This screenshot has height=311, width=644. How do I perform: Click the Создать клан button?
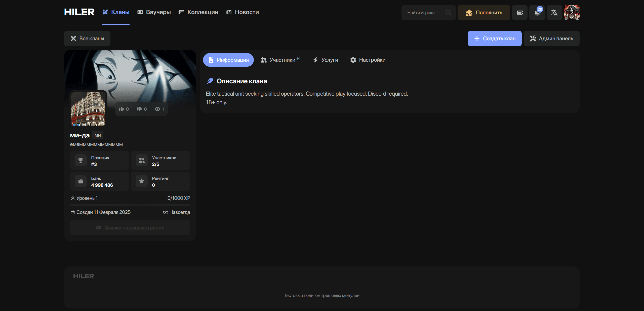click(495, 38)
